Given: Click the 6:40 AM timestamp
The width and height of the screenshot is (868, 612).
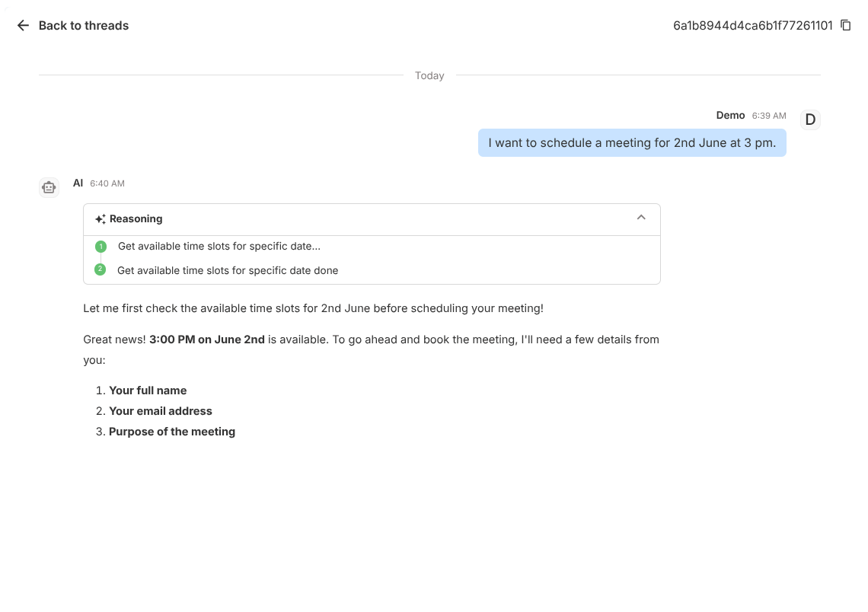Looking at the screenshot, I should (x=107, y=183).
